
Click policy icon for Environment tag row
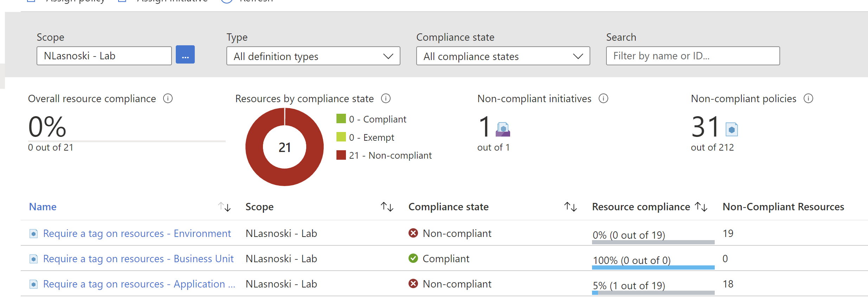click(x=33, y=233)
